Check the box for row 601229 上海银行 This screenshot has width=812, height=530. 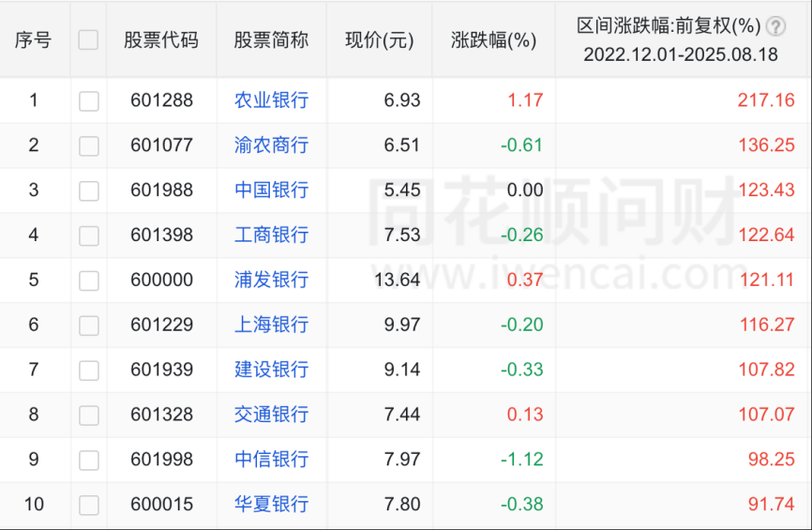click(88, 326)
